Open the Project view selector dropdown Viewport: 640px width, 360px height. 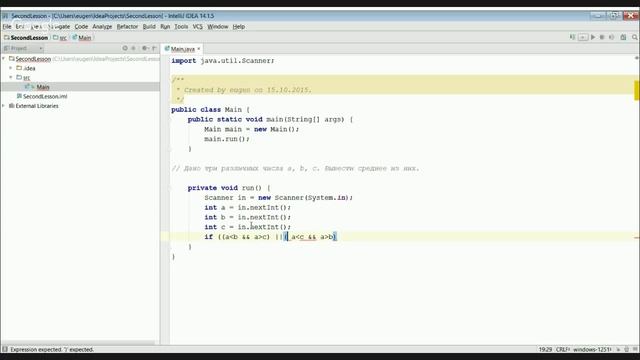(x=23, y=48)
